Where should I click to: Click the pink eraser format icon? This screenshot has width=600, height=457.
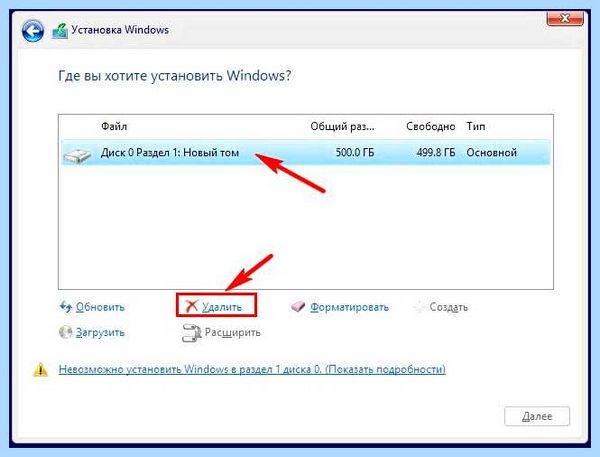(298, 307)
